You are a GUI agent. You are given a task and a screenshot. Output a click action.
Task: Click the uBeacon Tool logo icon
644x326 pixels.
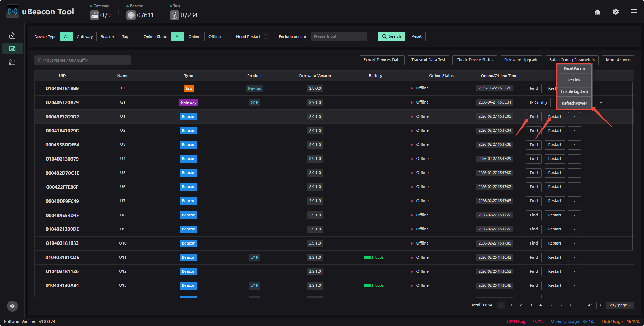(12, 11)
